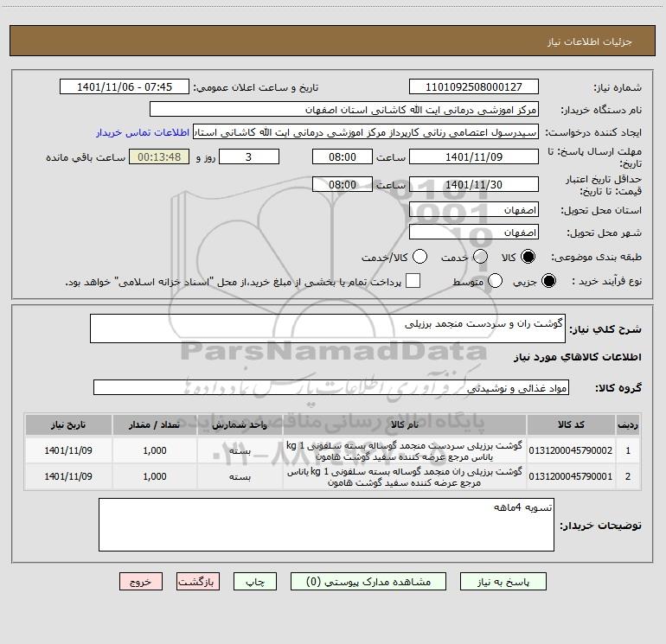Open the اطلاعات تماس خریدار link

[143, 132]
